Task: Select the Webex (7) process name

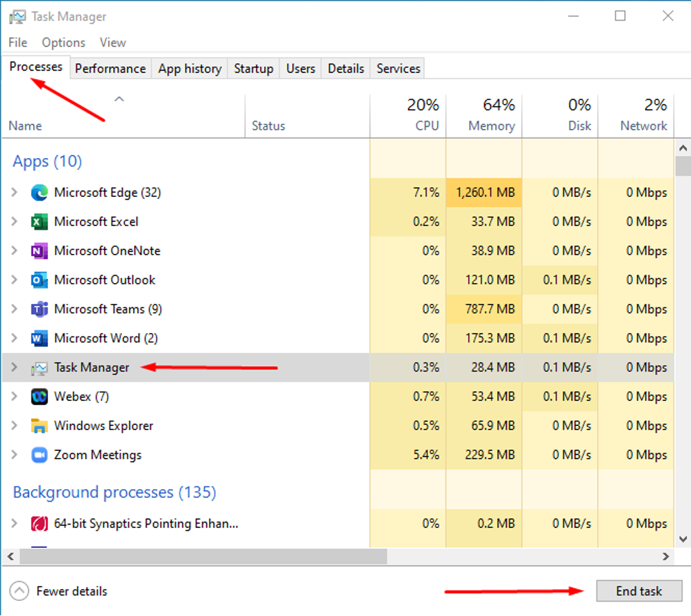Action: [82, 397]
